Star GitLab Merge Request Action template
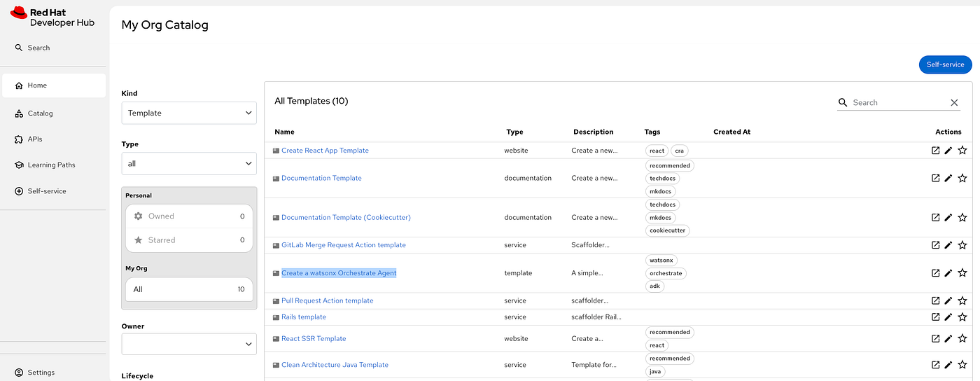This screenshot has height=381, width=980. tap(962, 245)
